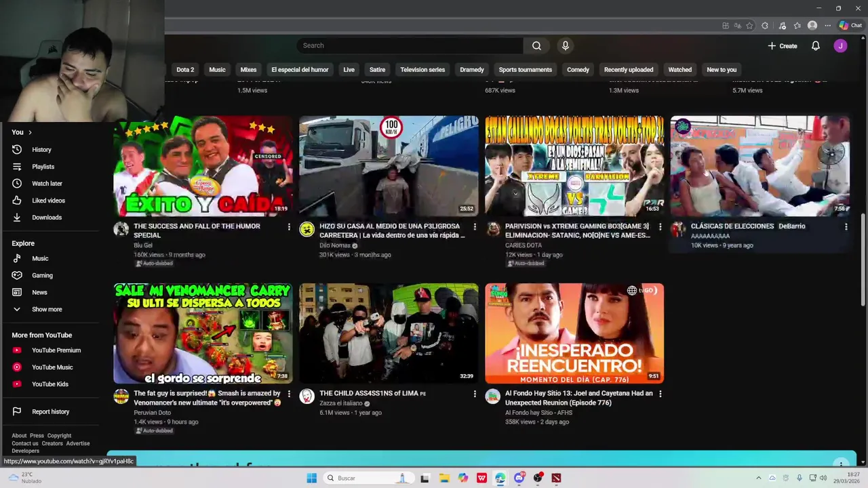This screenshot has height=488, width=868.
Task: Open the purple J account avatar
Action: 840,45
